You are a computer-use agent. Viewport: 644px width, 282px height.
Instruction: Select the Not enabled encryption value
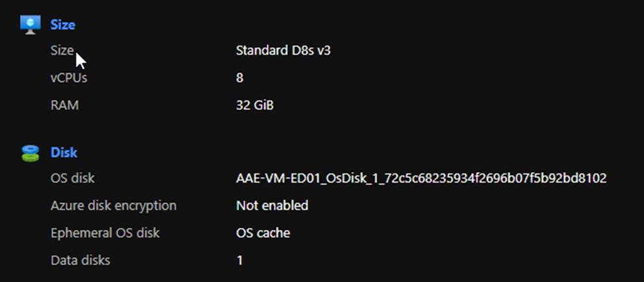click(272, 205)
